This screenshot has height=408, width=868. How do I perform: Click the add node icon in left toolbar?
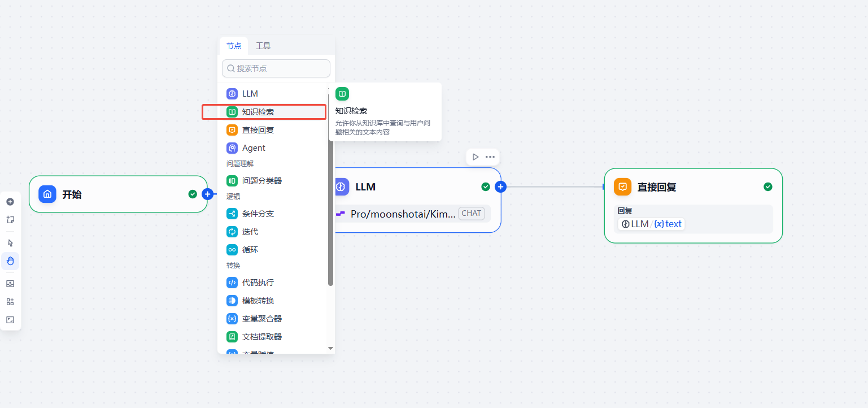tap(10, 202)
